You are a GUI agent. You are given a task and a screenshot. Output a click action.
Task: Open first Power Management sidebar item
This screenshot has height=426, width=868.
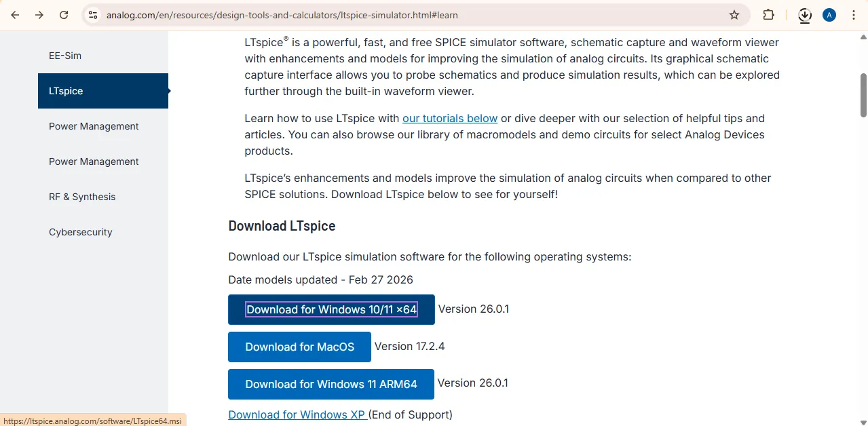click(94, 126)
